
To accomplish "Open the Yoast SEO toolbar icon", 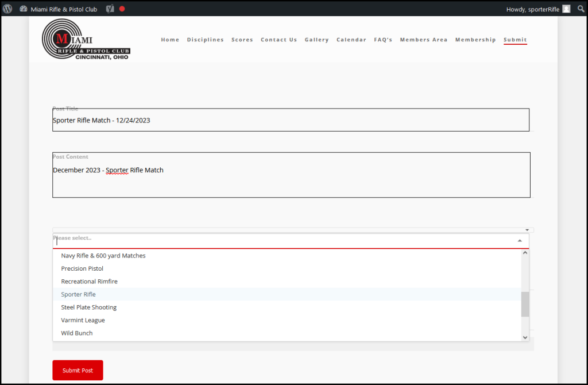I will [110, 9].
